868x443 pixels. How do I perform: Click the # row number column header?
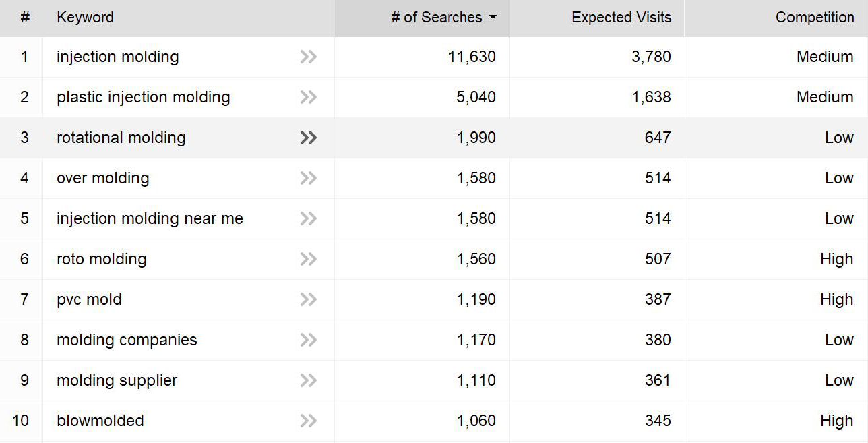25,18
